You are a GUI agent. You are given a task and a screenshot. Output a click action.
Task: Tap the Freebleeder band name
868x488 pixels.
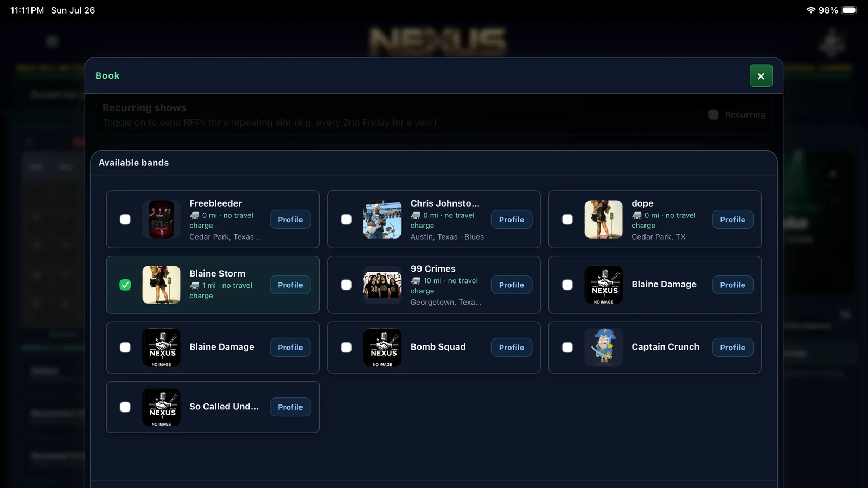[215, 203]
